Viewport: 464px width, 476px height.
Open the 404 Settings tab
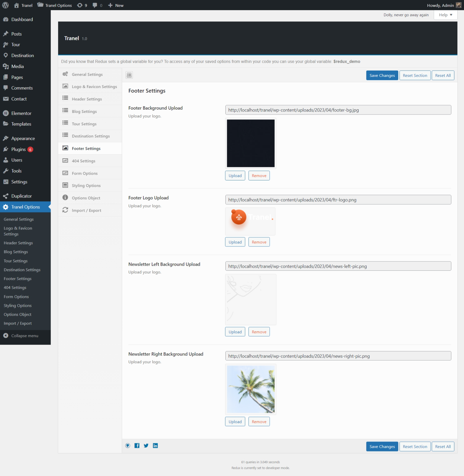pyautogui.click(x=90, y=161)
